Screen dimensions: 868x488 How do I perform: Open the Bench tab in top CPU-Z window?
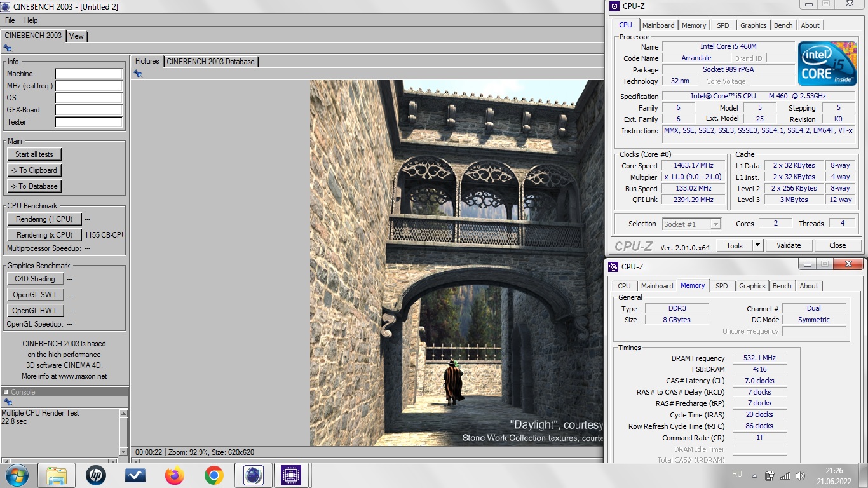pyautogui.click(x=783, y=25)
